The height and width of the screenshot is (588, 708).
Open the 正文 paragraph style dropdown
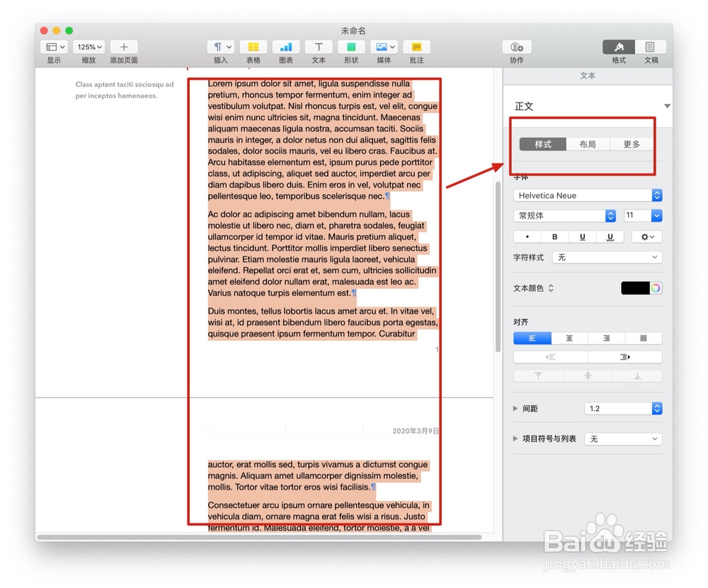point(667,106)
